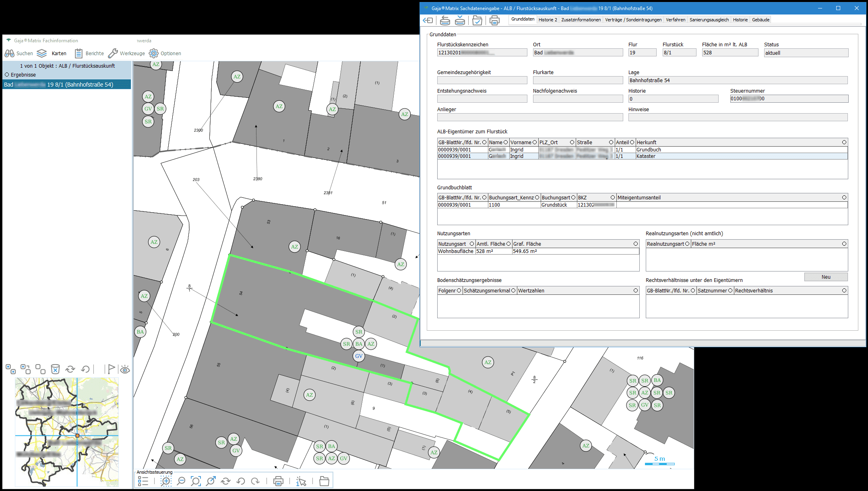Click the zoom-out magnifier icon
This screenshot has width=868, height=491.
coord(181,481)
